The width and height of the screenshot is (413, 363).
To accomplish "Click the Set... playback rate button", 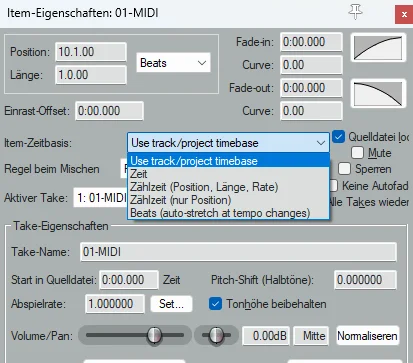I will click(171, 304).
